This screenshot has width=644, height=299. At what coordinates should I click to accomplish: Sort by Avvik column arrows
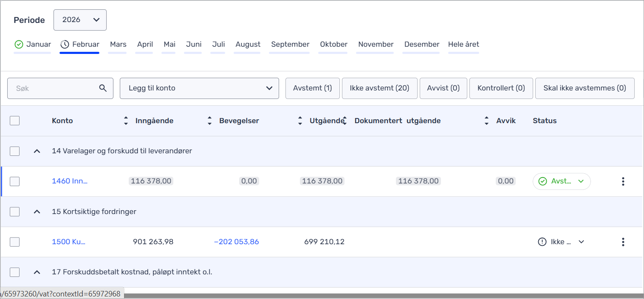486,121
